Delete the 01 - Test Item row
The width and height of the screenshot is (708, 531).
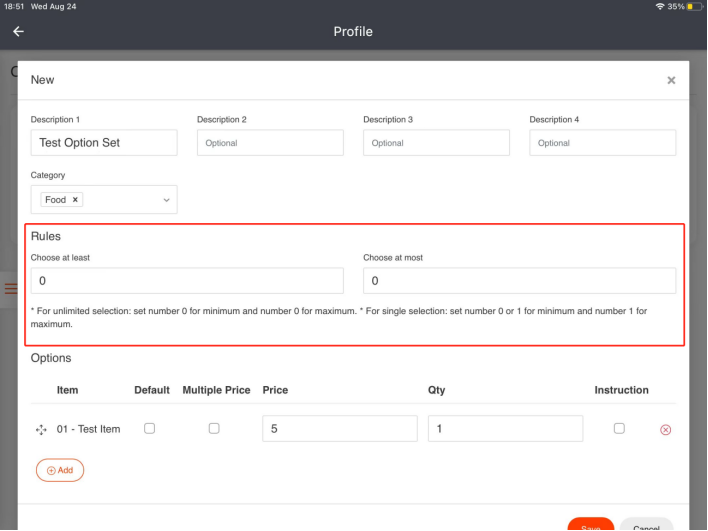point(665,429)
